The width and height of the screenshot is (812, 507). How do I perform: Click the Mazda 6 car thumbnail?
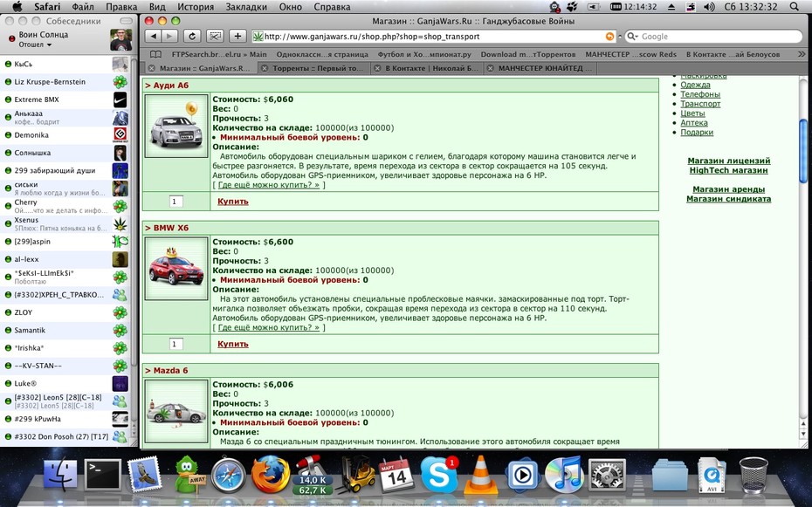[x=176, y=411]
